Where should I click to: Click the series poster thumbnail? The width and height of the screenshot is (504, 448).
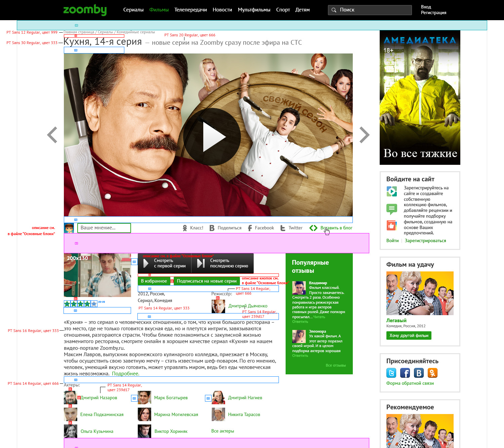coord(97,275)
